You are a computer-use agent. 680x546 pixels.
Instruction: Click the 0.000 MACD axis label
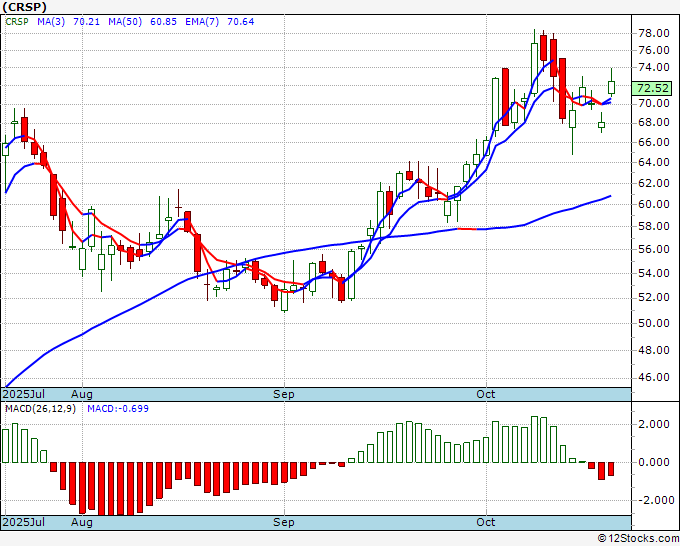(x=654, y=462)
